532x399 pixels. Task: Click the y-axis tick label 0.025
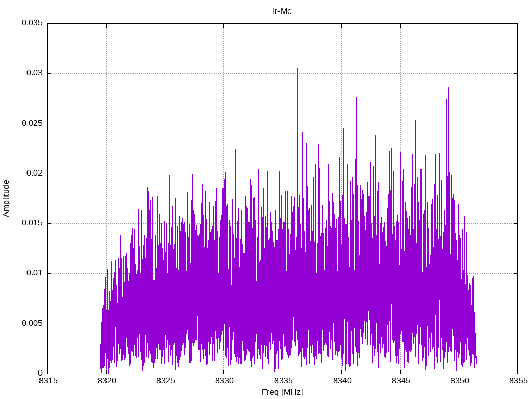coord(32,123)
